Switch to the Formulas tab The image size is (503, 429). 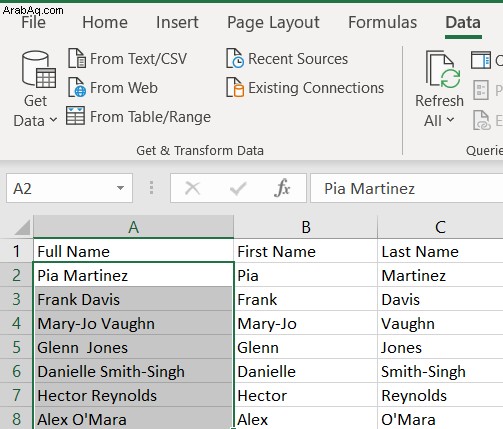(x=382, y=23)
